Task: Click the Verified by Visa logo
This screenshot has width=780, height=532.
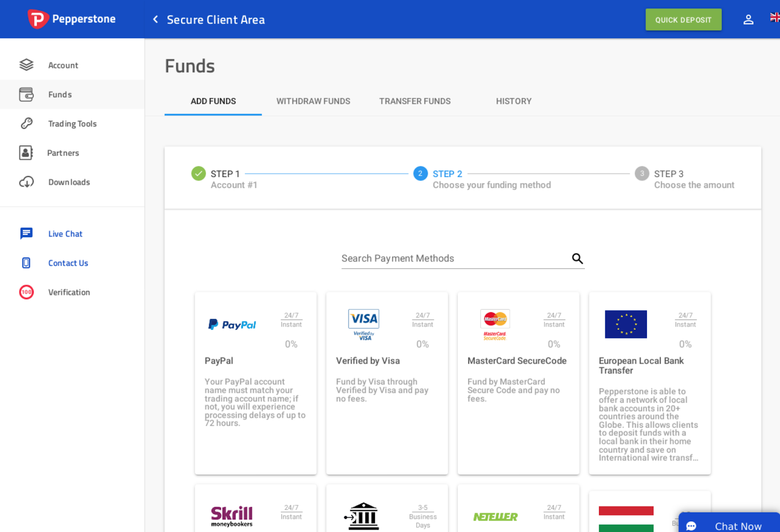Action: (364, 324)
